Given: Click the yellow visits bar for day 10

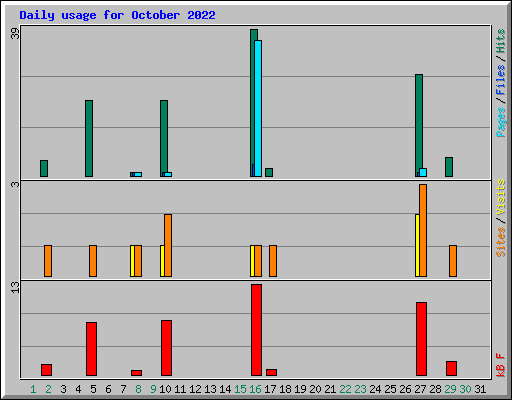Looking at the screenshot, I should (162, 261).
